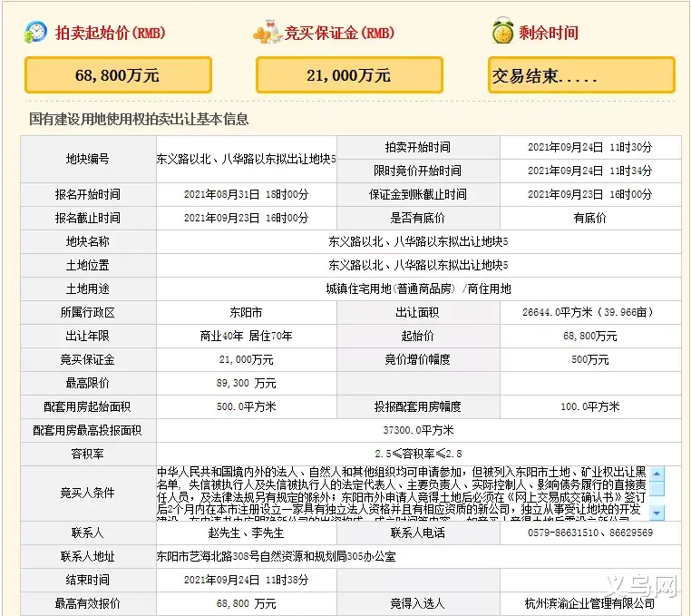The image size is (691, 616).
Task: Click the clock icon beside 拍卖起始价
Action: 35,32
